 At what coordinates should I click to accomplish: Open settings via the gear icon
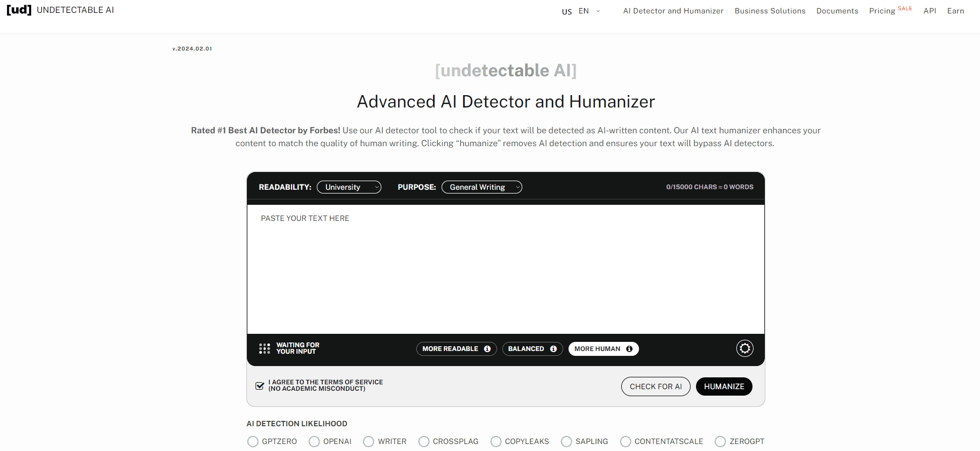click(744, 349)
